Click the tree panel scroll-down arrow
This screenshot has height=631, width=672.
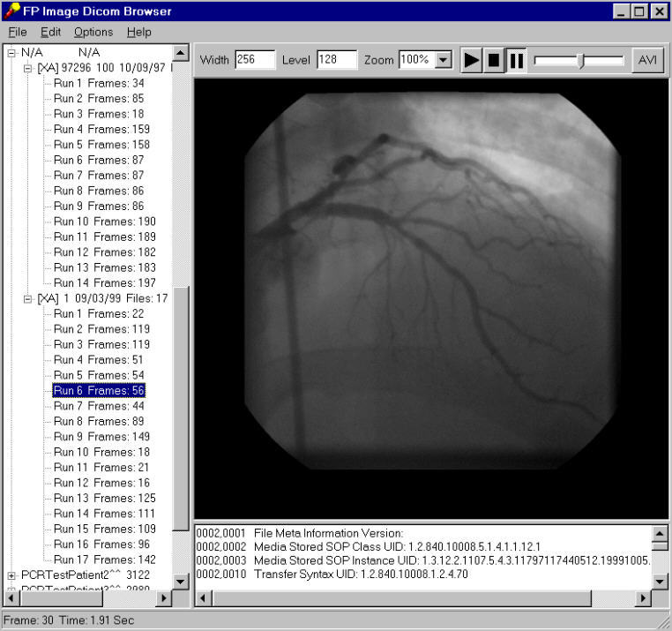[x=181, y=582]
